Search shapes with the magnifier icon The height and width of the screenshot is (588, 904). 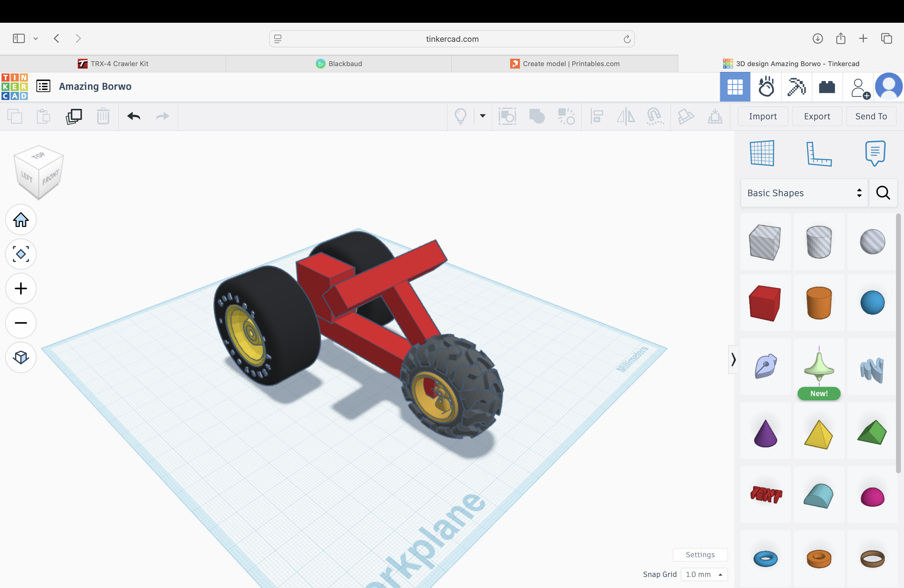[x=883, y=193]
